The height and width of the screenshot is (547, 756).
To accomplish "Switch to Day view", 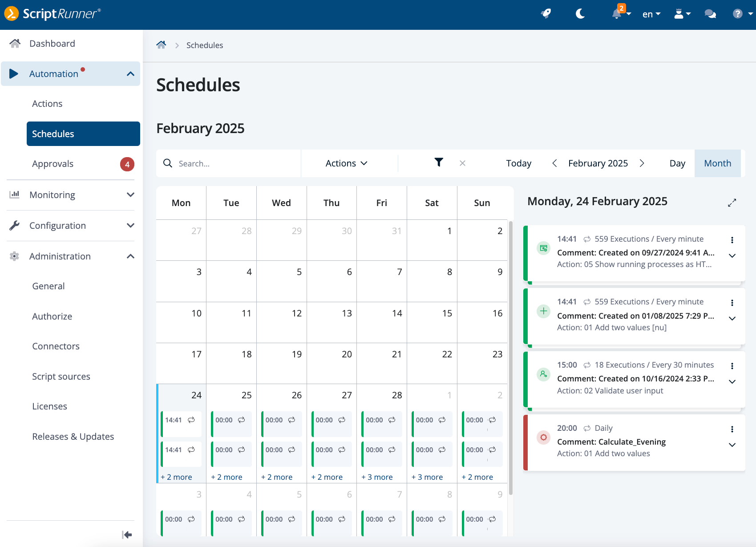I will click(677, 163).
